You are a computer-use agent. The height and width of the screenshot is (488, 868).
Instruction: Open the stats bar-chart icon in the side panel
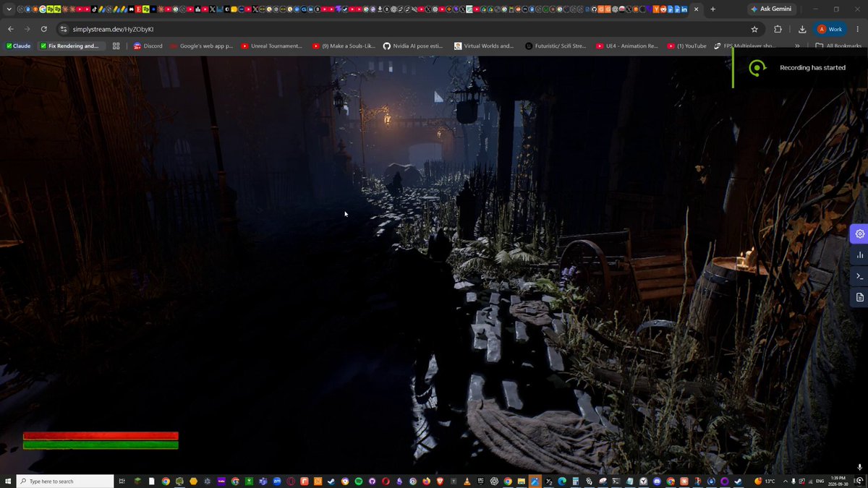coord(859,254)
